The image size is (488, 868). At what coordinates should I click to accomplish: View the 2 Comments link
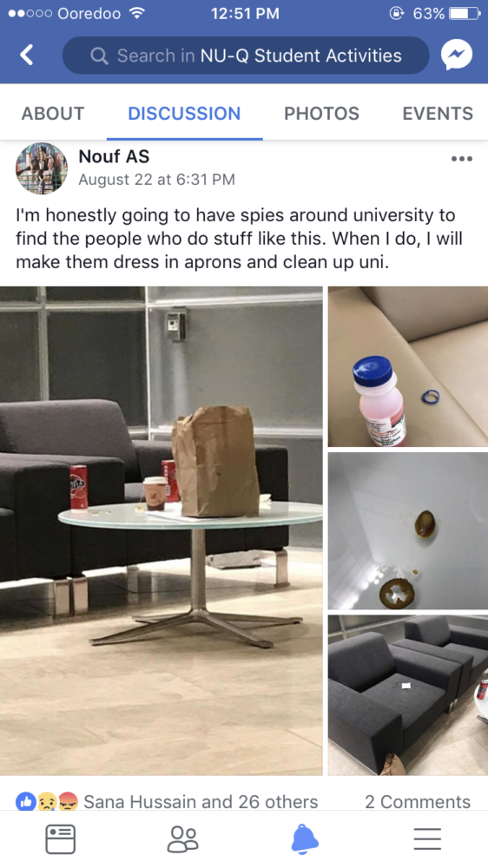[418, 801]
